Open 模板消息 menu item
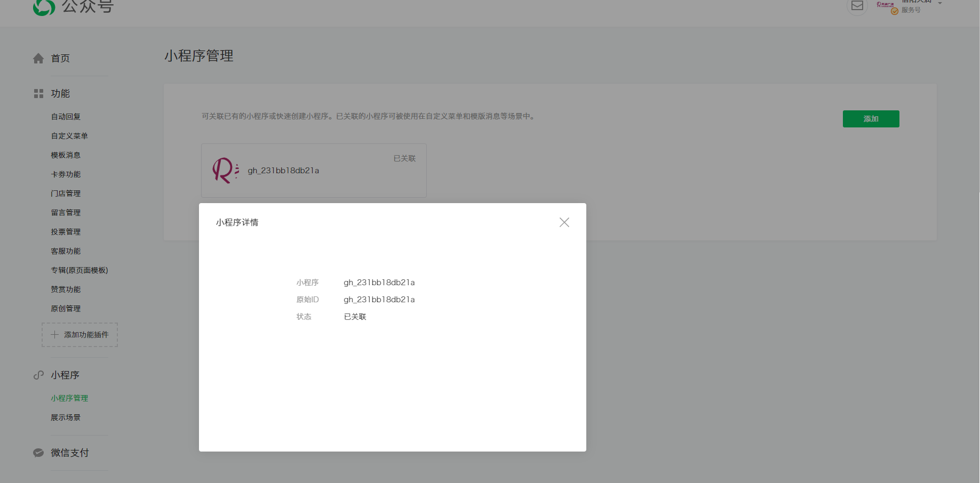This screenshot has height=483, width=980. [x=66, y=155]
